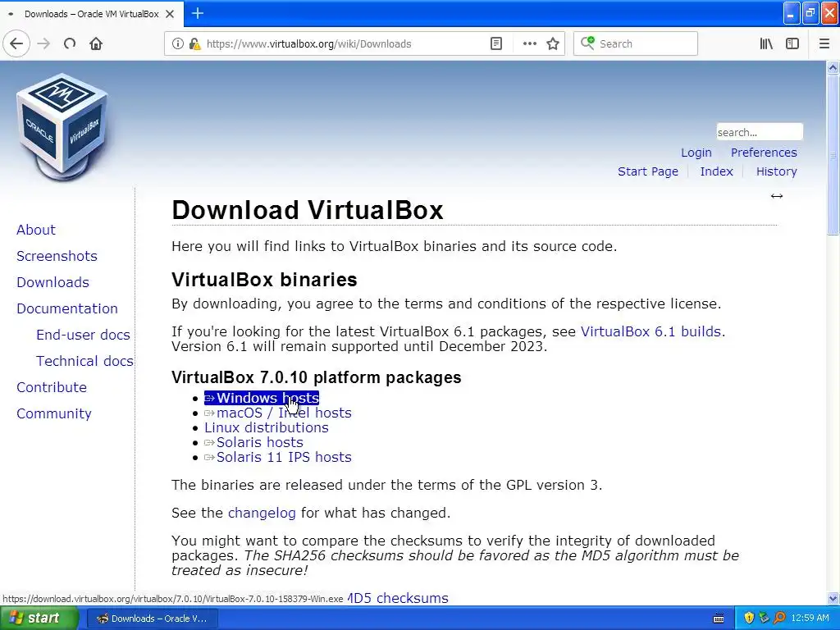Select Downloads in the sidebar
Viewport: 840px width, 630px height.
click(x=52, y=282)
